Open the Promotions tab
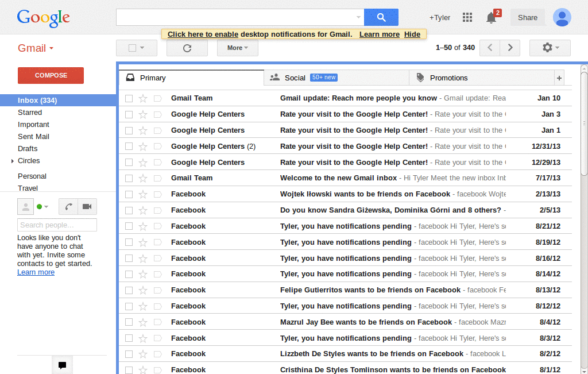The image size is (588, 374). (448, 77)
